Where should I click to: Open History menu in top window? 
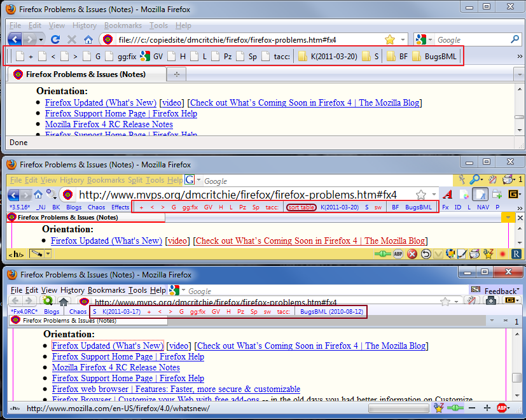click(x=85, y=25)
